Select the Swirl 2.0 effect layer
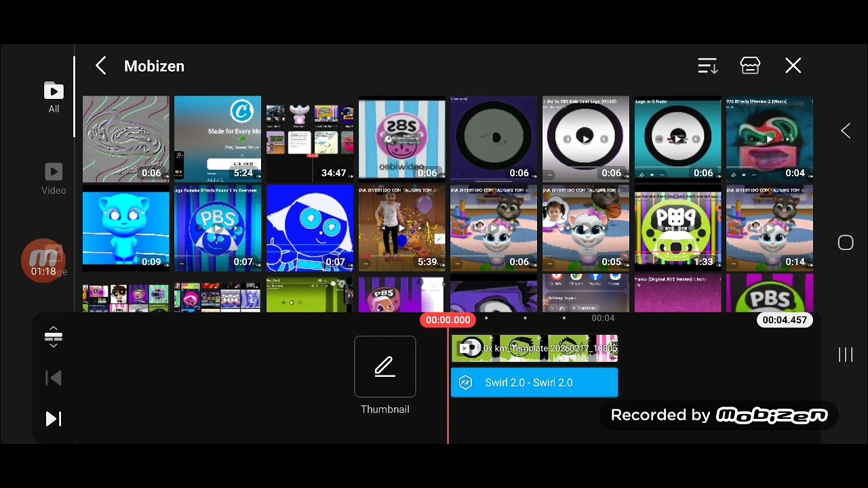The image size is (868, 488). click(534, 383)
